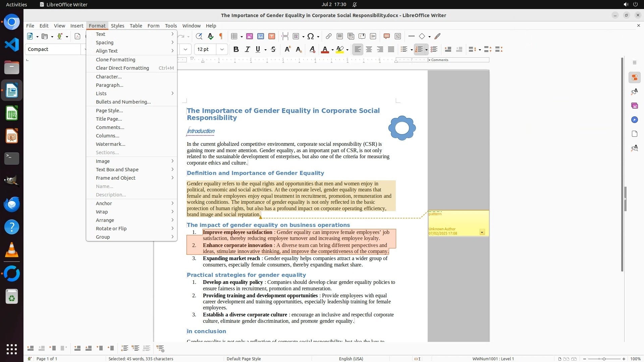The width and height of the screenshot is (644, 362).
Task: Click the Bold formatting icon
Action: click(236, 49)
